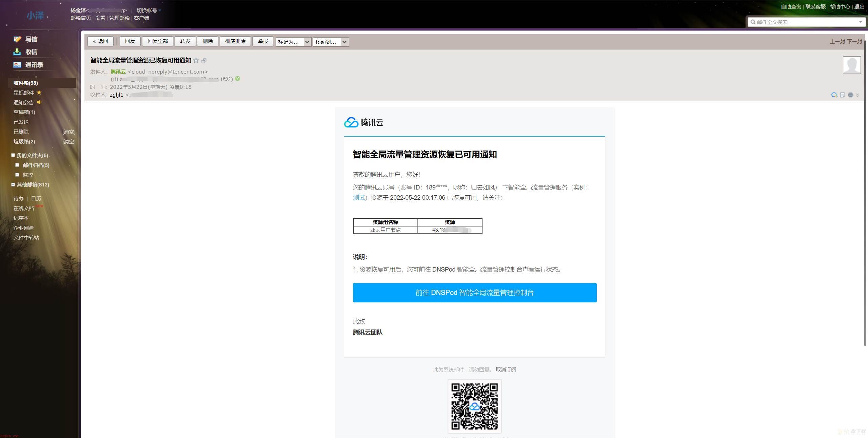
Task: Open 企业网盘 in sidebar
Action: (x=24, y=228)
